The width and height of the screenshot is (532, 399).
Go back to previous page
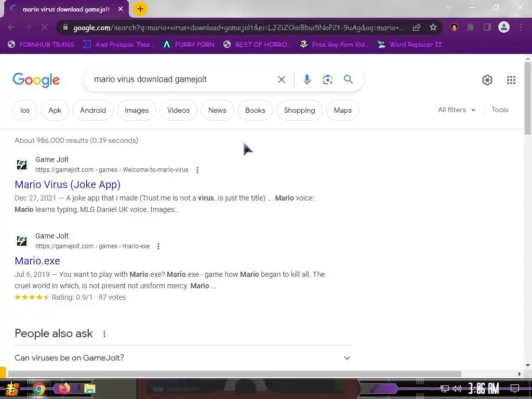tap(11, 28)
